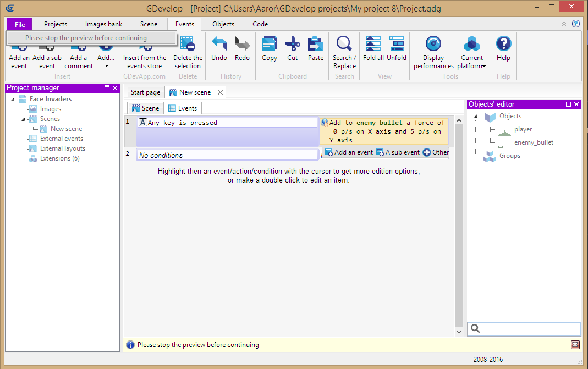
Task: Open the Add... dropdown arrow
Action: 107,66
